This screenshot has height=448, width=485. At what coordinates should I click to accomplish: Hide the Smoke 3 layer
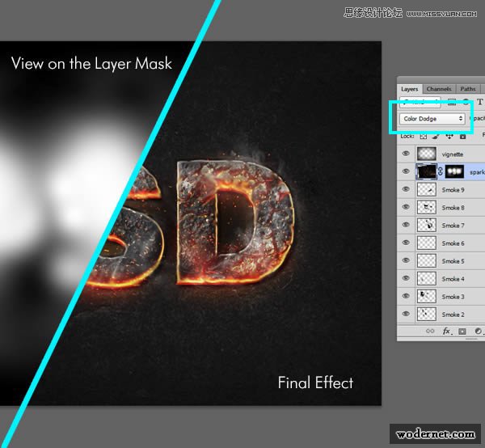[x=406, y=296]
